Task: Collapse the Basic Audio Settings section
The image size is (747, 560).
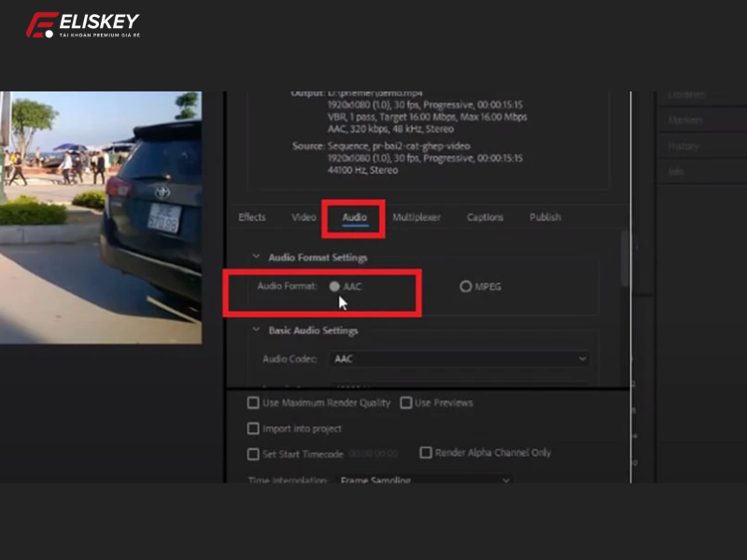Action: [x=255, y=330]
